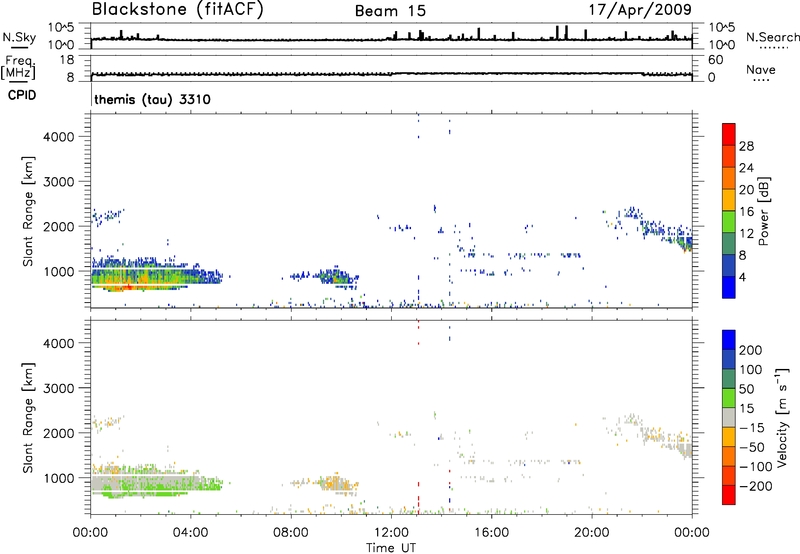The image size is (800, 554).
Task: Click the "Nave" legend label
Action: click(x=761, y=69)
